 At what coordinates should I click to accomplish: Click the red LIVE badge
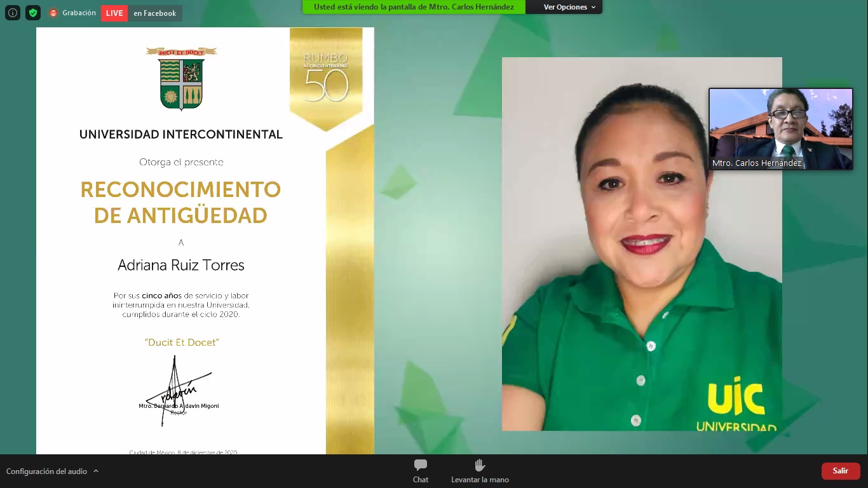tap(114, 13)
